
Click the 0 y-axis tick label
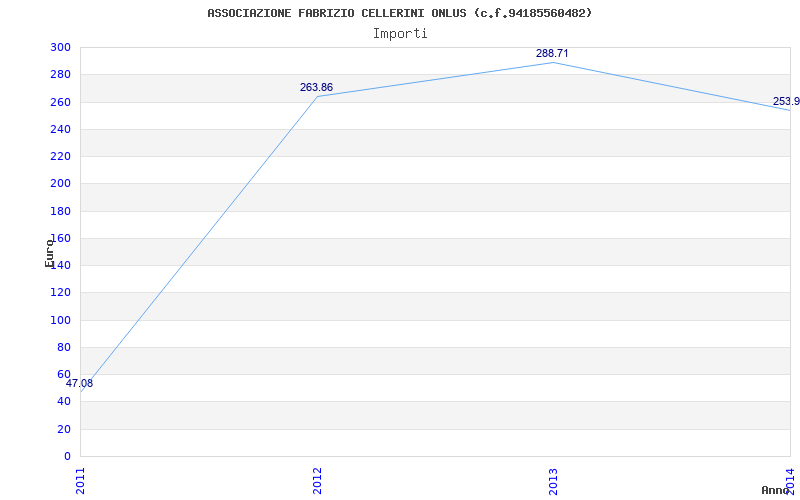pos(67,456)
